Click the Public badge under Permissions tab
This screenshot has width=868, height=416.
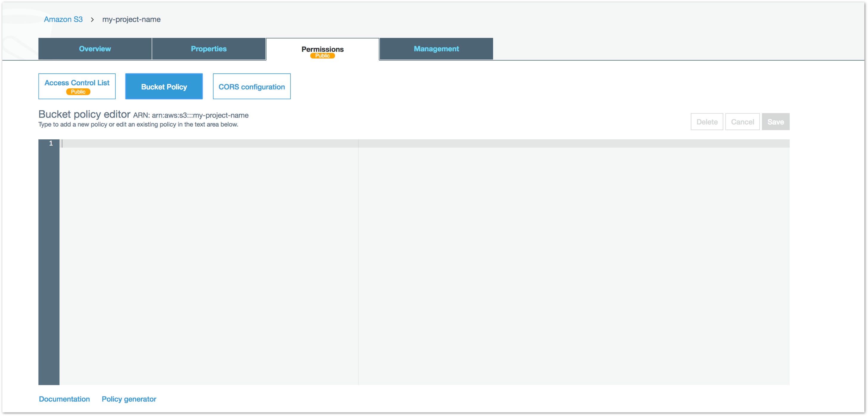(x=322, y=56)
